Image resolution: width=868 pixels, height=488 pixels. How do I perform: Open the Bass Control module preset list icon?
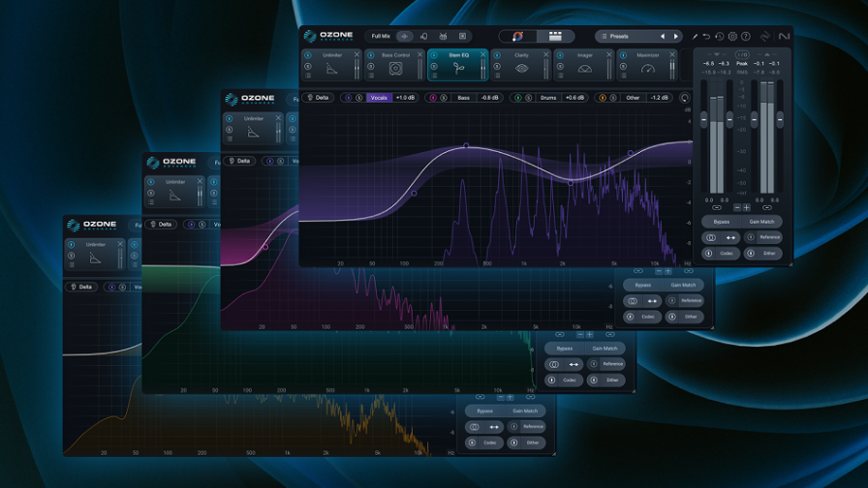click(371, 76)
